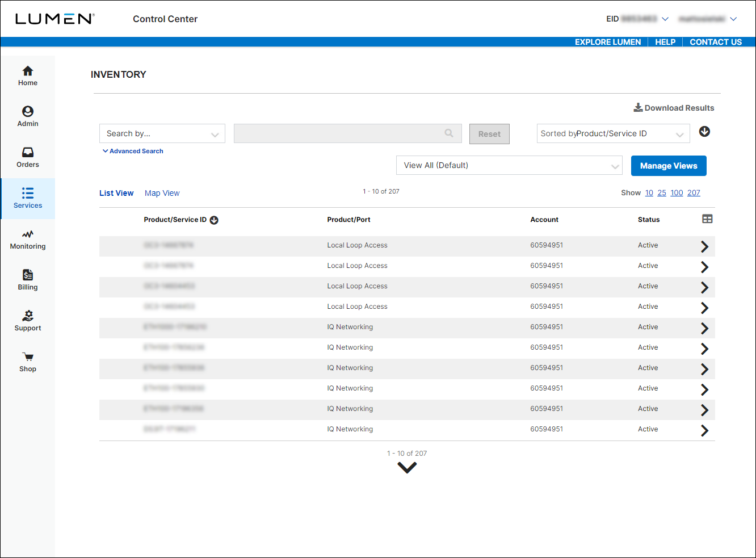Open HELP menu item

pyautogui.click(x=665, y=42)
